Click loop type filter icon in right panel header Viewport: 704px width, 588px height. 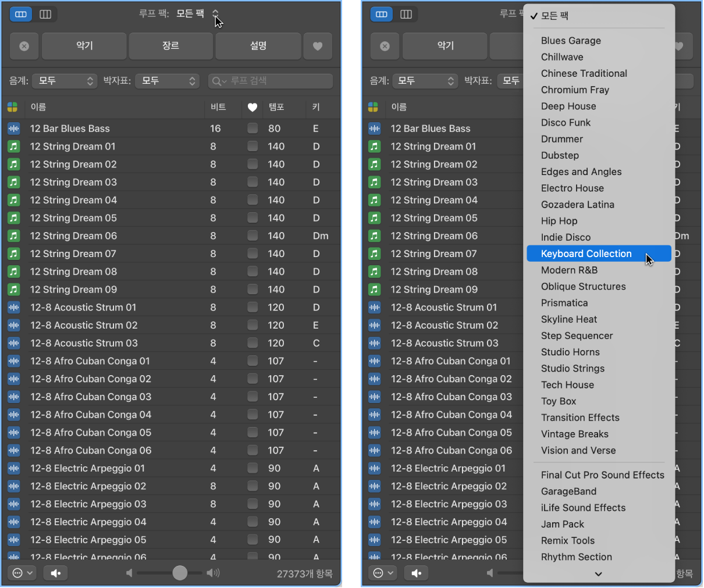coord(374,107)
